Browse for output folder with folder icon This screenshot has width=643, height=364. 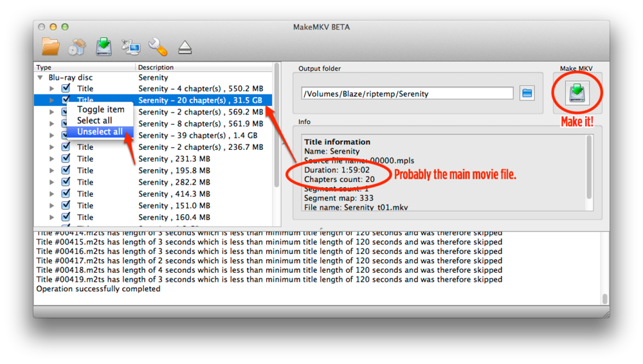(527, 93)
